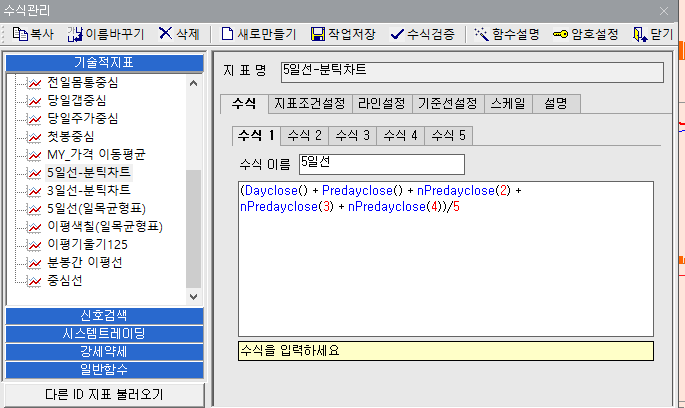The height and width of the screenshot is (408, 685).
Task: Close dialog using 닫기 toolbar button
Action: tap(640, 34)
